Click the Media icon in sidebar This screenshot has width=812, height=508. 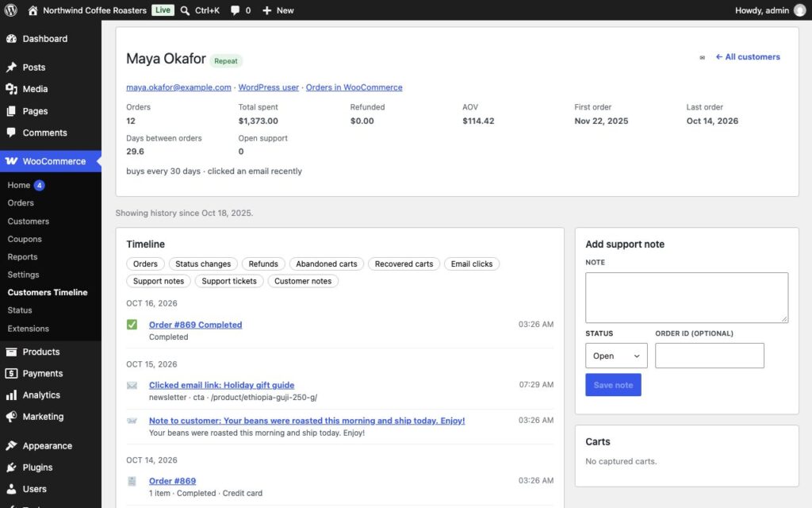pos(11,89)
